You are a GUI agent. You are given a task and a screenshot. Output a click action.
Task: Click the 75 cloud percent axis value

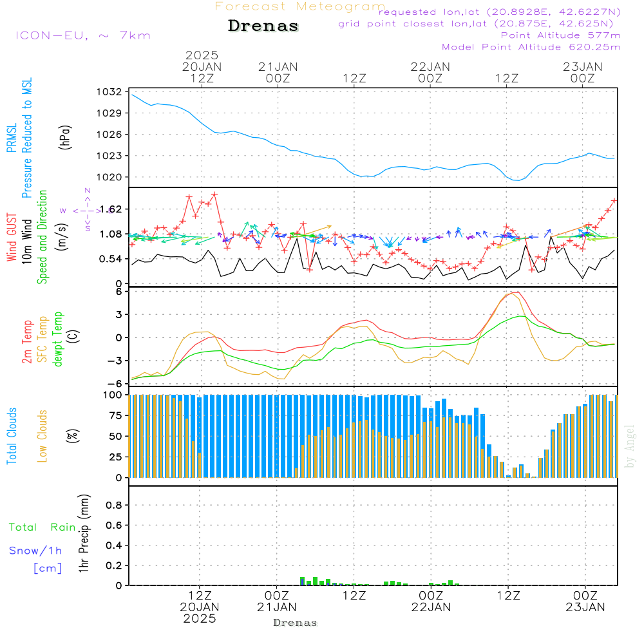115,415
